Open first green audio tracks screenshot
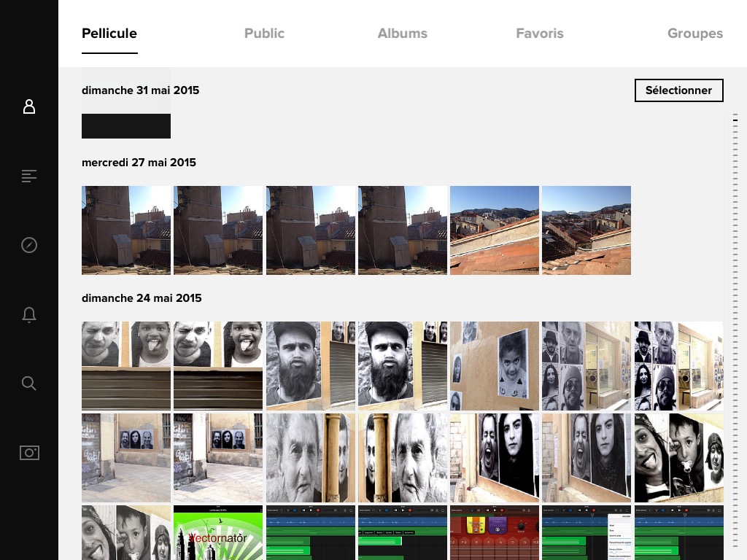 [311, 533]
